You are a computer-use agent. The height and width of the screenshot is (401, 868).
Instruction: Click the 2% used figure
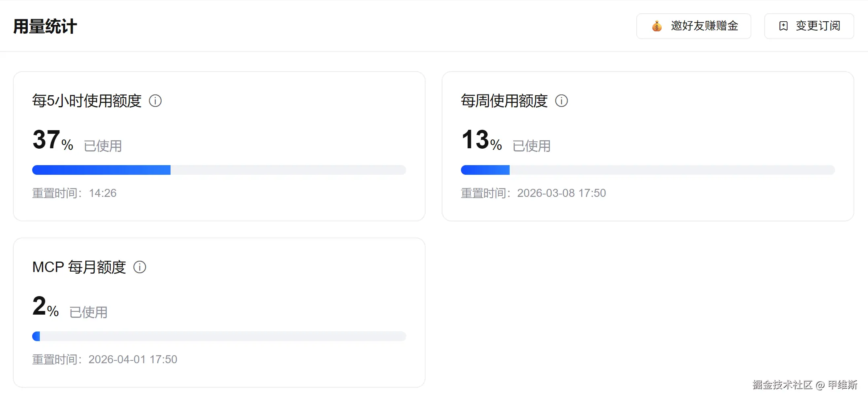[x=45, y=306]
